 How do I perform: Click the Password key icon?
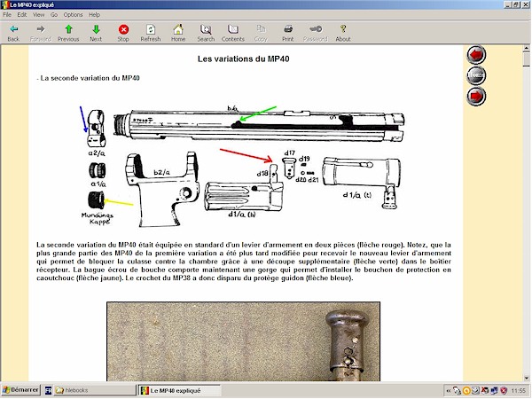click(315, 33)
